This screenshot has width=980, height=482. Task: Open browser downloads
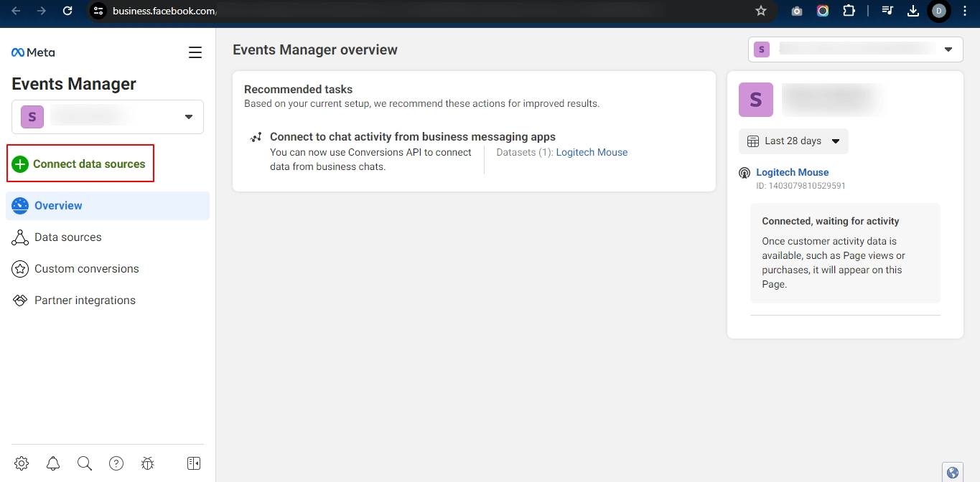(x=913, y=11)
